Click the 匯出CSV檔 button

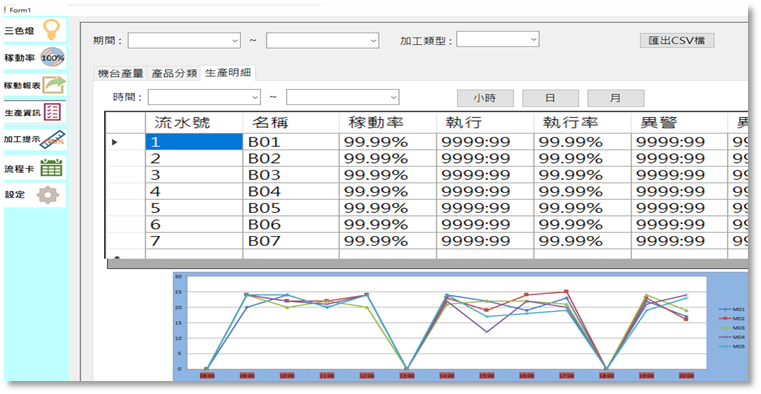[x=677, y=40]
